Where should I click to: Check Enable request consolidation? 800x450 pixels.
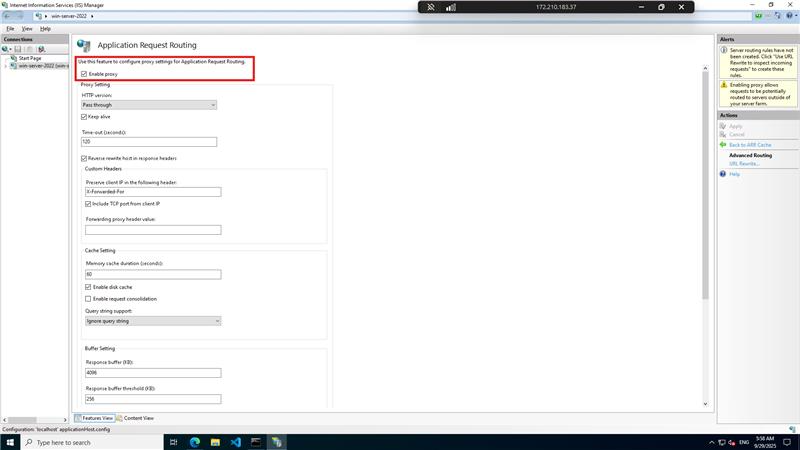pyautogui.click(x=88, y=299)
